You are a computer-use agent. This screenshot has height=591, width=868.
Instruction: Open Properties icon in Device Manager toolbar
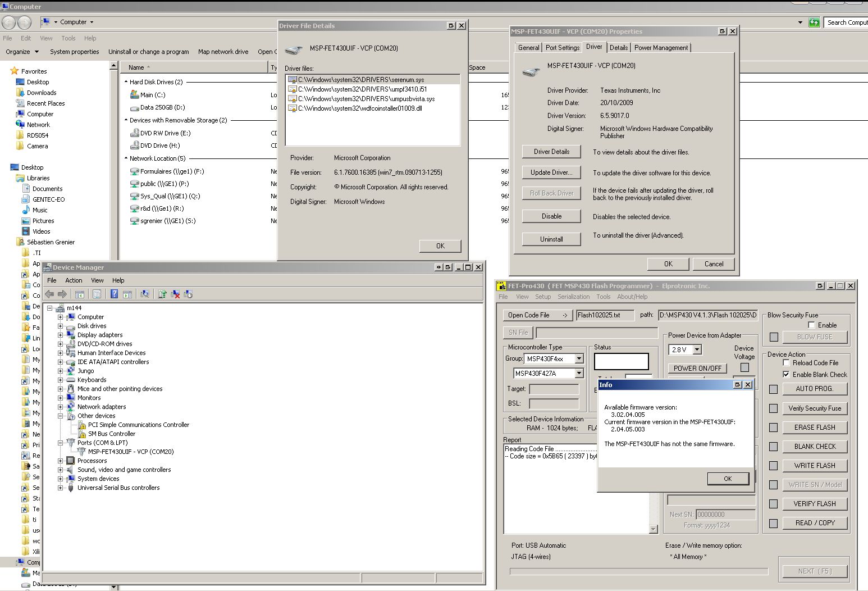click(97, 294)
